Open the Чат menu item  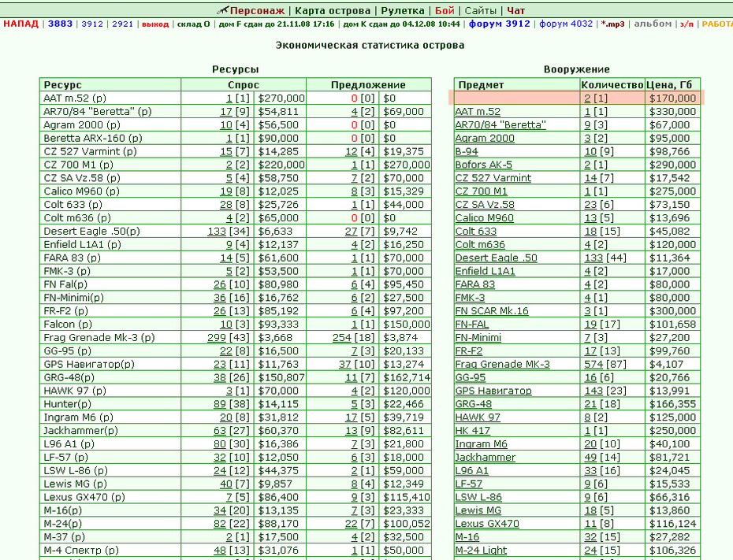tap(515, 11)
